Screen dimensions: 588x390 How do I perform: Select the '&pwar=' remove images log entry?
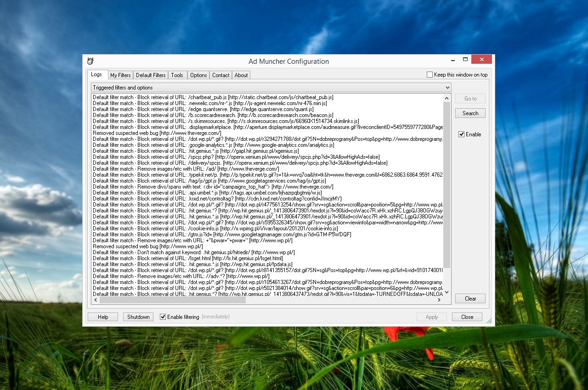[192, 240]
